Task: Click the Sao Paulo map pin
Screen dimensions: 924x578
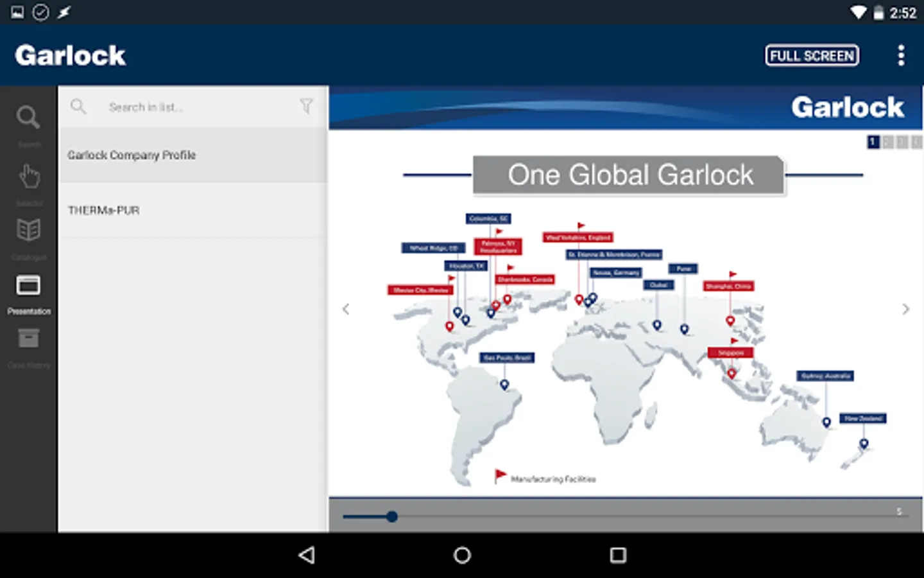Action: coord(504,385)
